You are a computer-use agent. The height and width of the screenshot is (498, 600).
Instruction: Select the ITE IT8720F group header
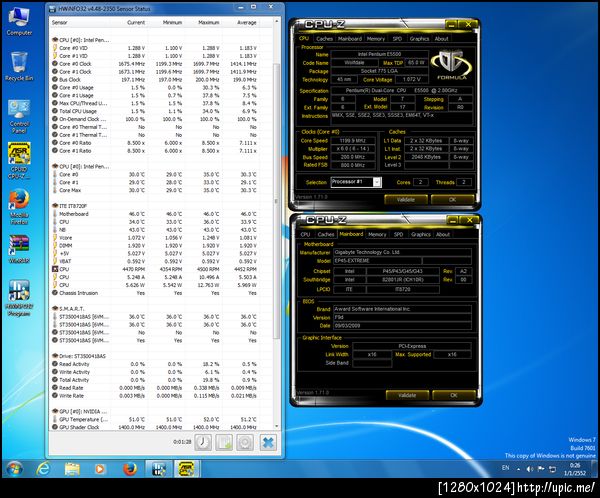pos(155,206)
